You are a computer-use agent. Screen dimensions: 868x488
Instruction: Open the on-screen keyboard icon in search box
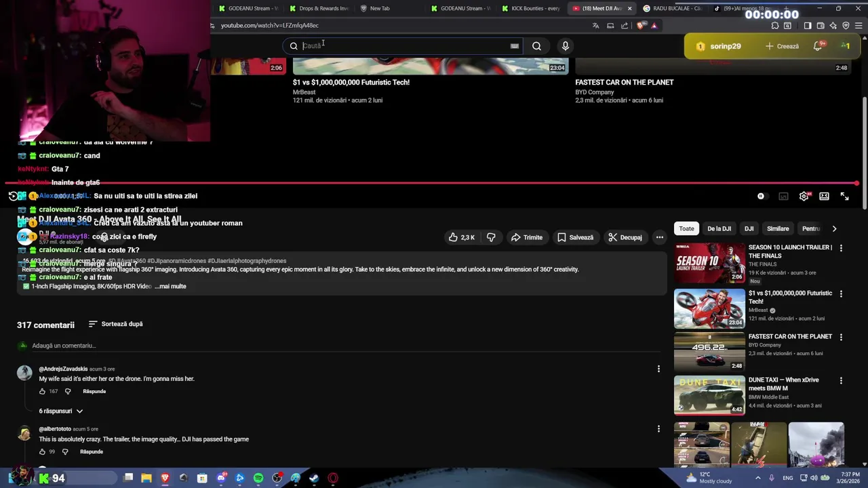click(x=515, y=46)
